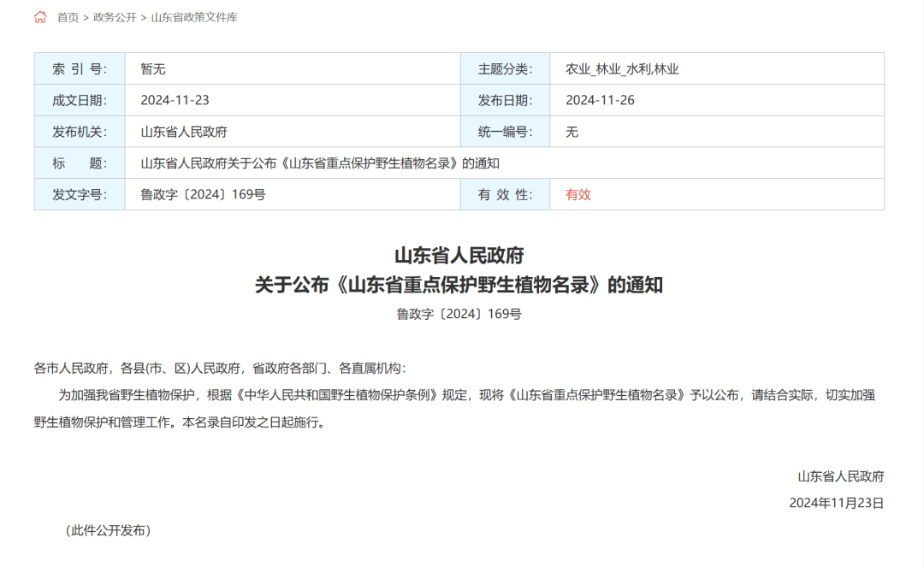Select the 索引号 value 暂无
Viewport: 924px width, 567px height.
coord(153,69)
